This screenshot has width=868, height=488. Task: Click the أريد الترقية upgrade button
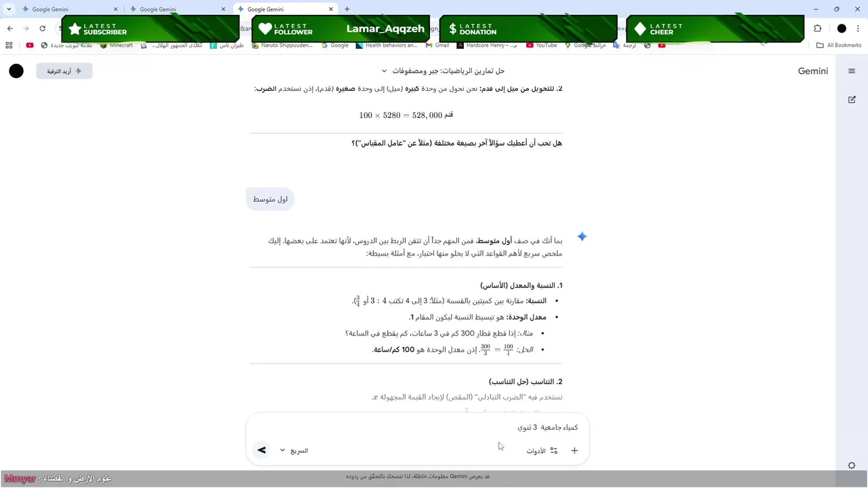64,71
